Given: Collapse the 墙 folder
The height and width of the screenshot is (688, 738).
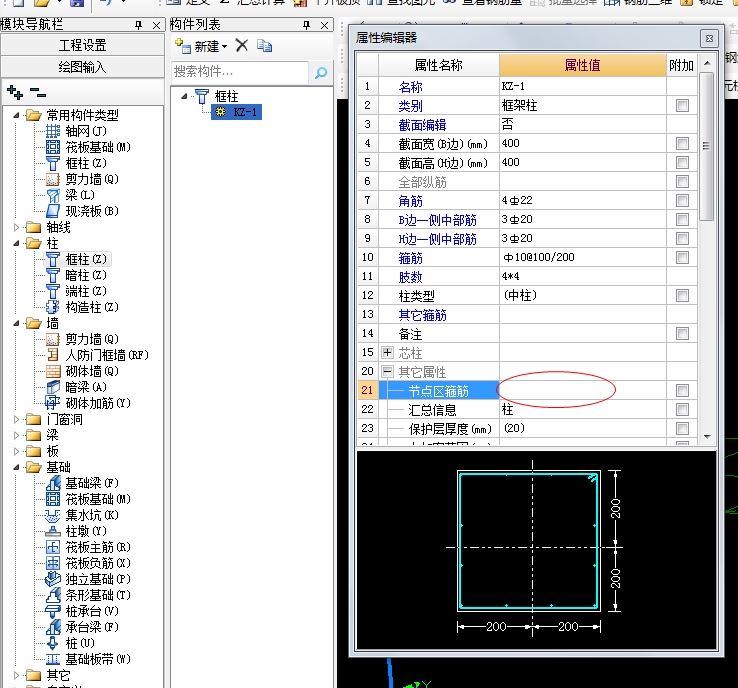Looking at the screenshot, I should point(16,323).
